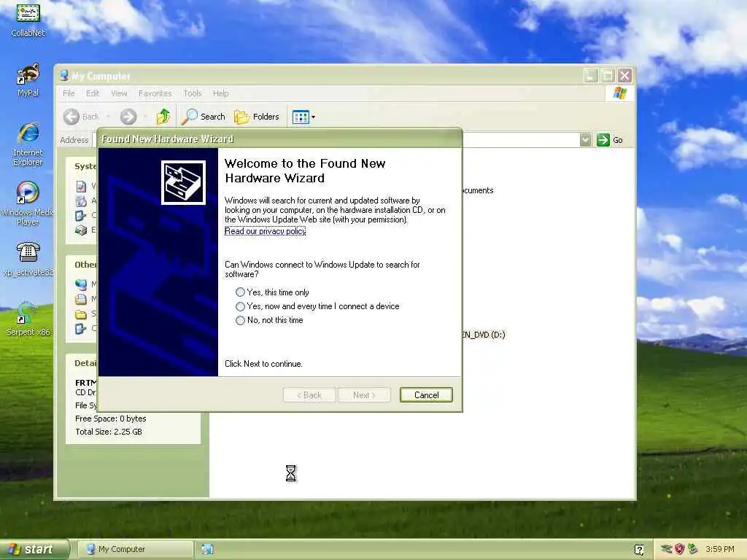Screen dimensions: 747x560
Task: Select 'Yes, this time only' option
Action: click(273, 292)
